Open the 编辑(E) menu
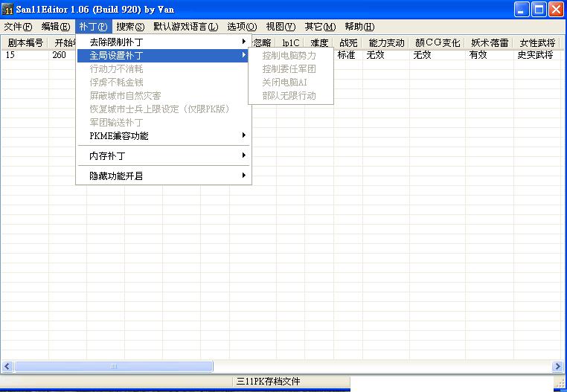The width and height of the screenshot is (567, 392). click(x=55, y=27)
